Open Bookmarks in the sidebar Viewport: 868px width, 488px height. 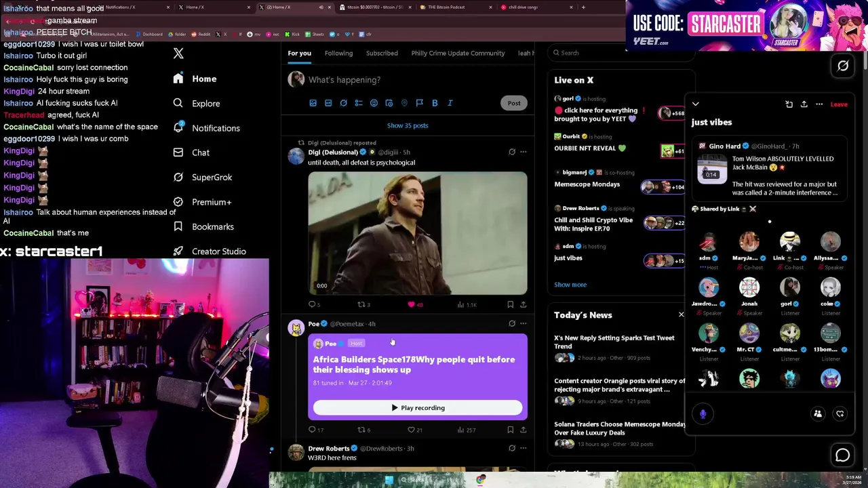(x=203, y=226)
